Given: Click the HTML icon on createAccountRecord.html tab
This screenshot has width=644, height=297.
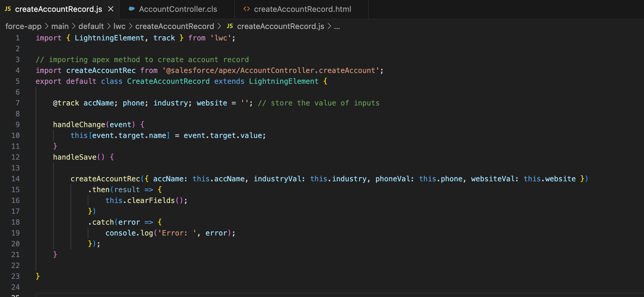Looking at the screenshot, I should [247, 8].
